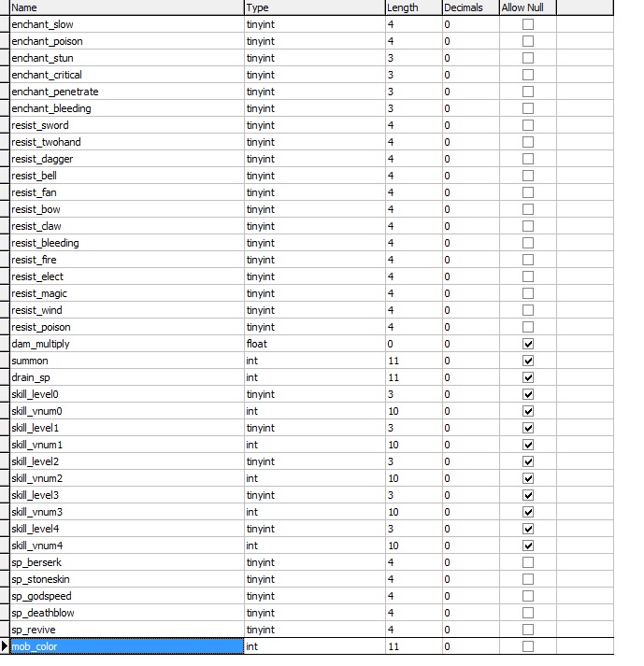Viewport: 644px width, 666px height.
Task: Edit length value 3 of enchant_stun
Action: coord(414,58)
